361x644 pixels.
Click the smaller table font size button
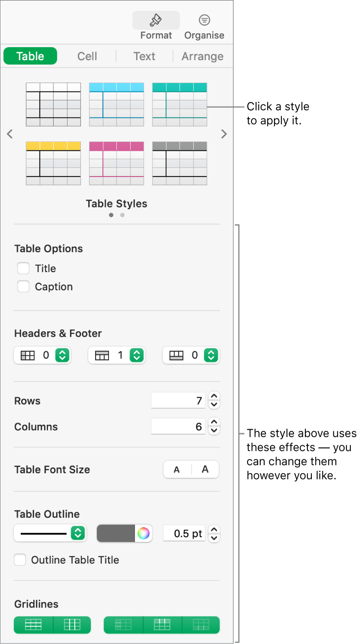point(177,470)
